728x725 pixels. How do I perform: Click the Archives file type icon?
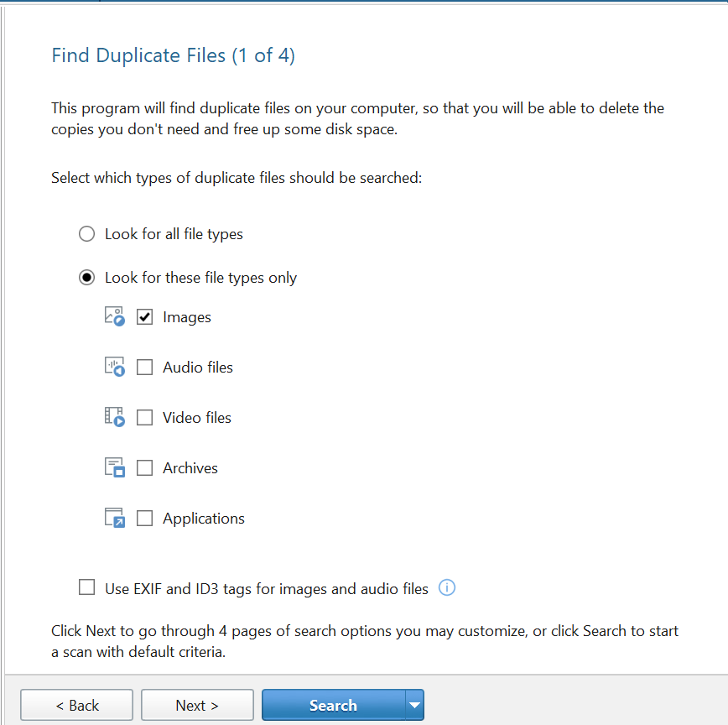(x=115, y=467)
